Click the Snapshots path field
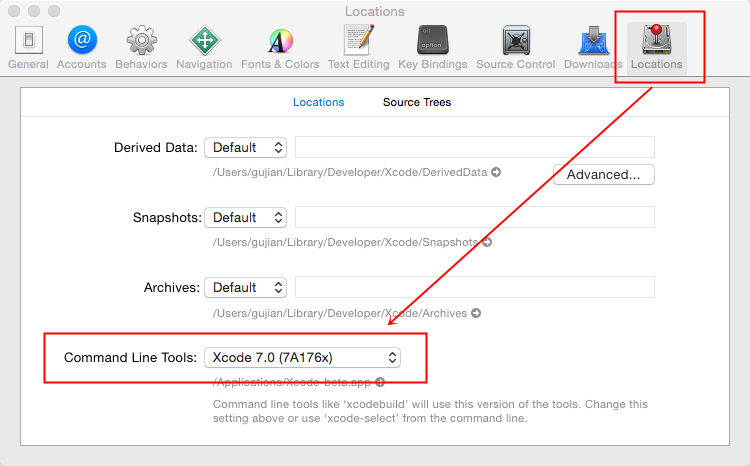 tap(474, 217)
